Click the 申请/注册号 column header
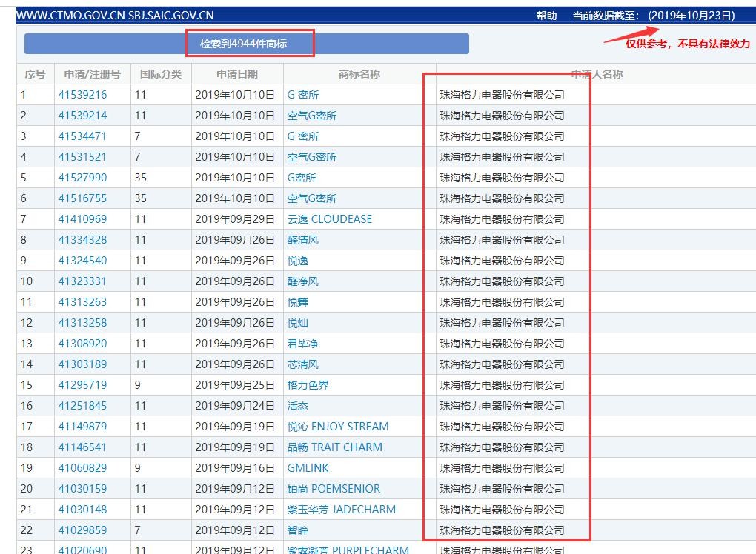 (x=92, y=74)
